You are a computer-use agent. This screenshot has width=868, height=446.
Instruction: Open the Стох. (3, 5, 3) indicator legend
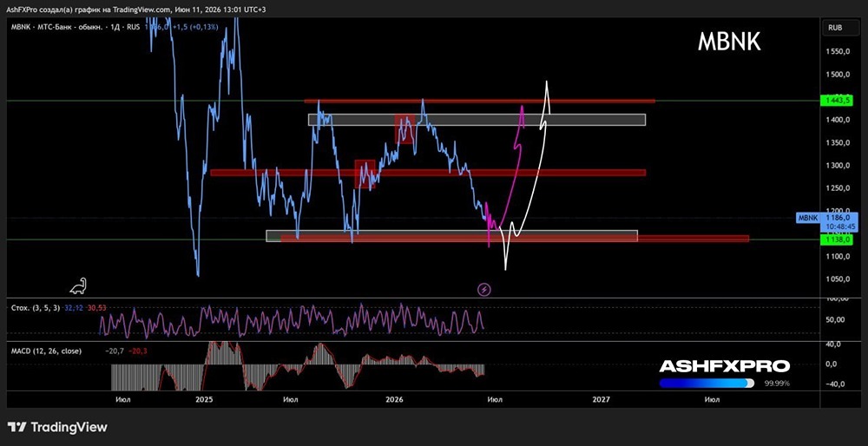tap(36, 307)
